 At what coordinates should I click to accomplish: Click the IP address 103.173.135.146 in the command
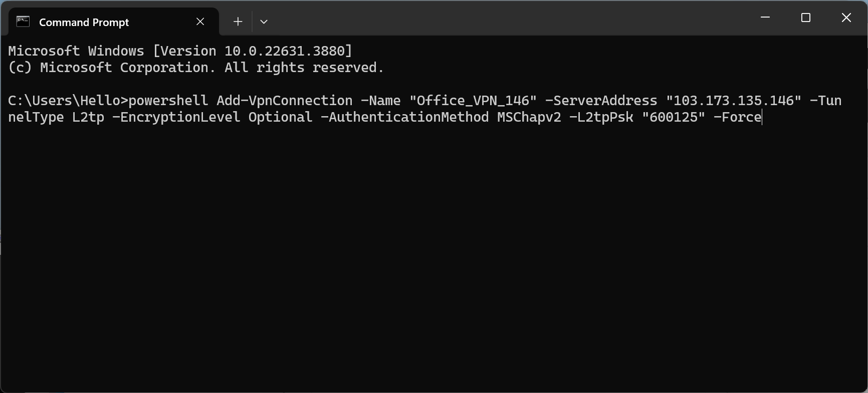(x=733, y=100)
